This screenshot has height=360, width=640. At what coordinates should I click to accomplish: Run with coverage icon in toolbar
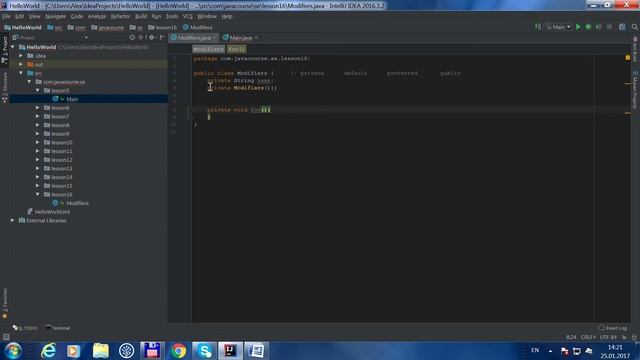tap(598, 27)
